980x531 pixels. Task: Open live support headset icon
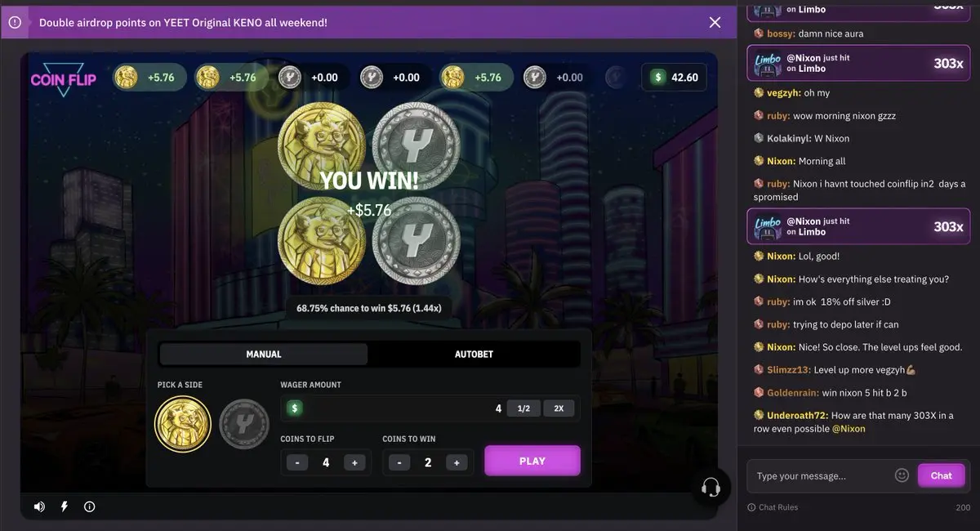(x=710, y=488)
